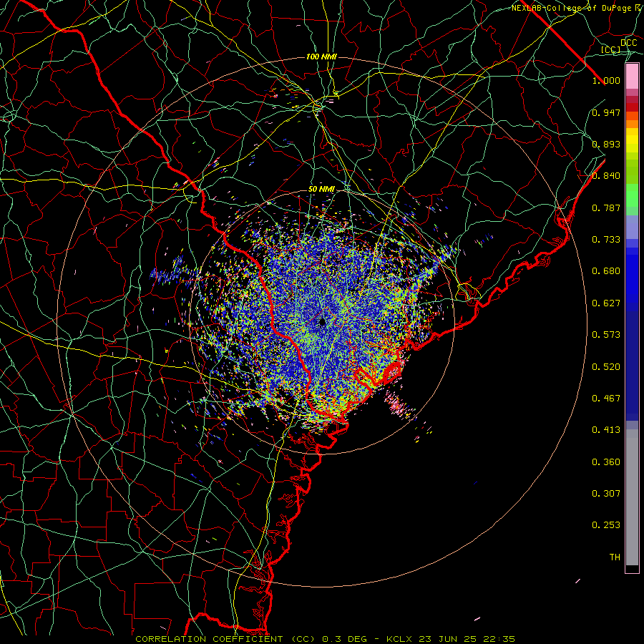Select the 0.627 scale value
This screenshot has height=644, width=644.
pyautogui.click(x=606, y=303)
